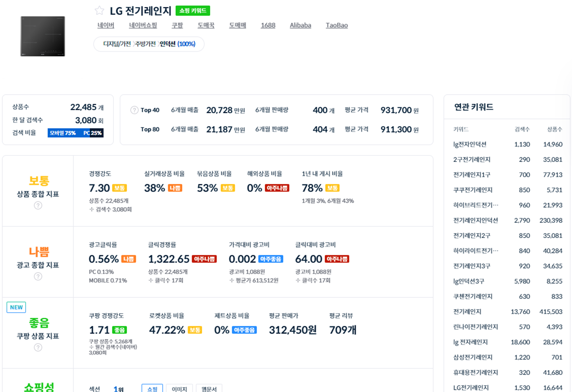Click the Top 40 6개월 매출 20,728 value
This screenshot has width=572, height=392.
click(x=219, y=110)
